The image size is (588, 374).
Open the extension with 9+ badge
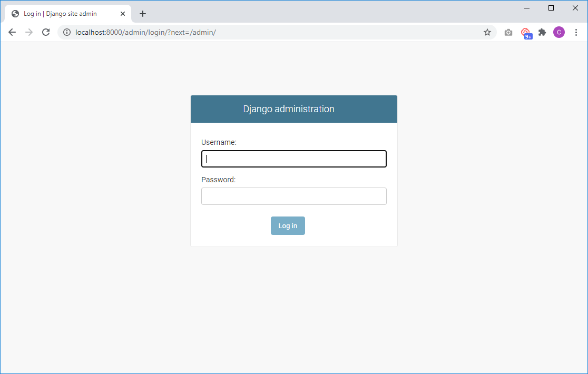526,33
